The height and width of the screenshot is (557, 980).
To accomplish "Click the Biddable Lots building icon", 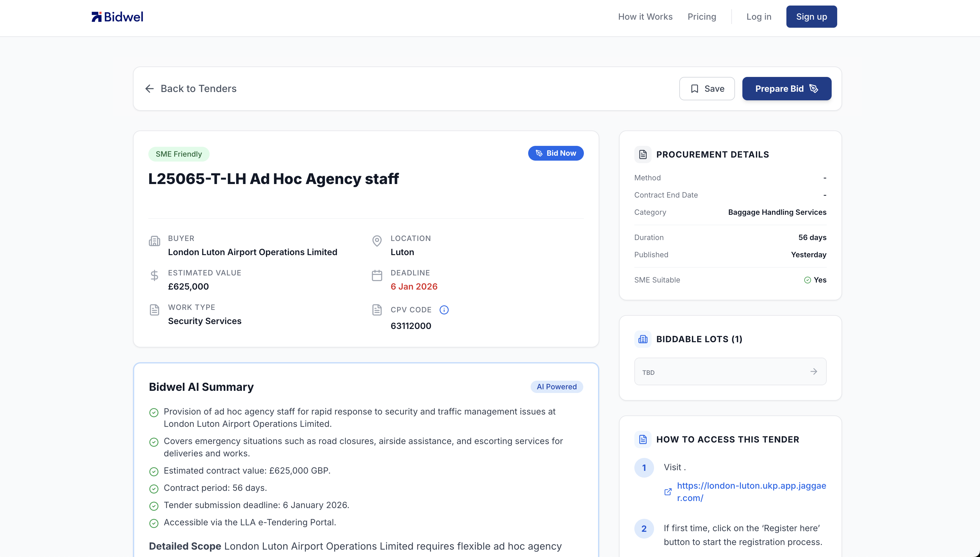I will click(x=643, y=339).
